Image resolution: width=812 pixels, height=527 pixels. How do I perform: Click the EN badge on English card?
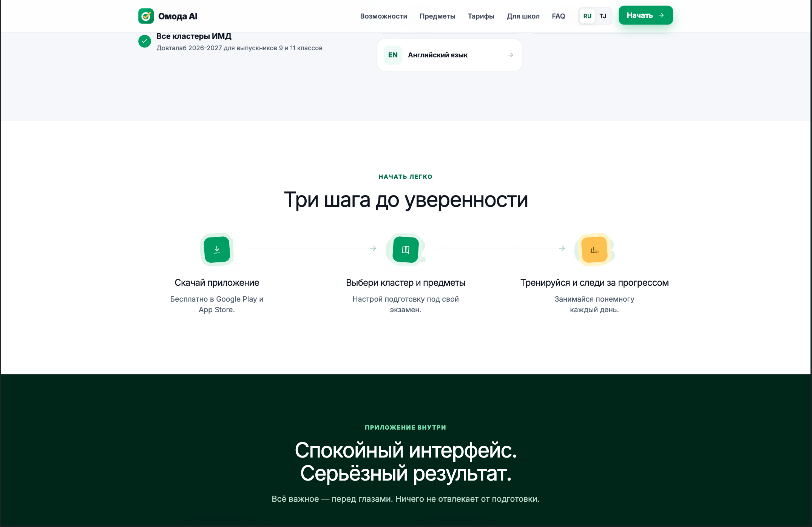click(393, 55)
